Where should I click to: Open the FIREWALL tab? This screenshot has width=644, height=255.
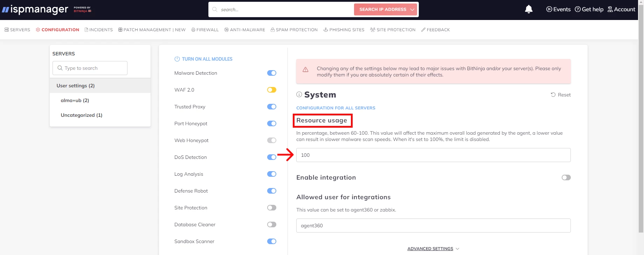point(205,30)
